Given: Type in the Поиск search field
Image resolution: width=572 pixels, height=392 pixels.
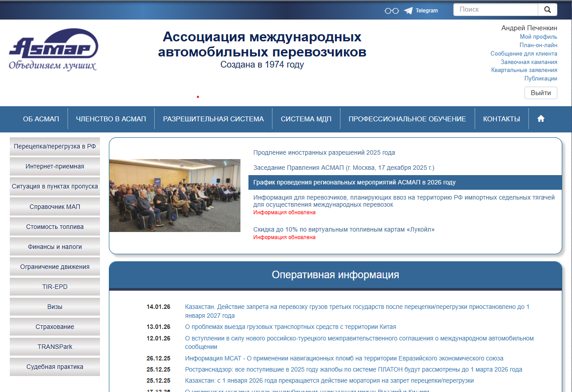Looking at the screenshot, I should 496,9.
